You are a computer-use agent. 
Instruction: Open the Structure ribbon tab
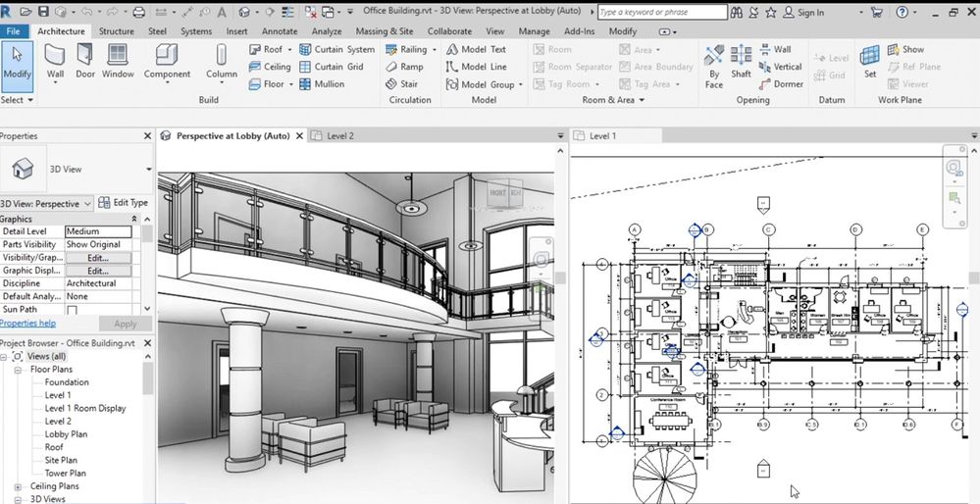[x=116, y=31]
